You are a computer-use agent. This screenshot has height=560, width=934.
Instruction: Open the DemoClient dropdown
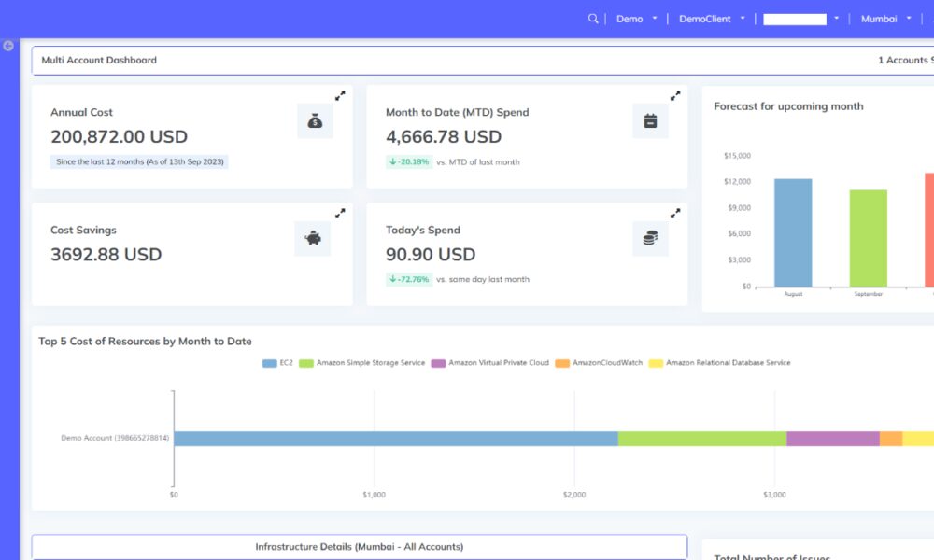[712, 19]
